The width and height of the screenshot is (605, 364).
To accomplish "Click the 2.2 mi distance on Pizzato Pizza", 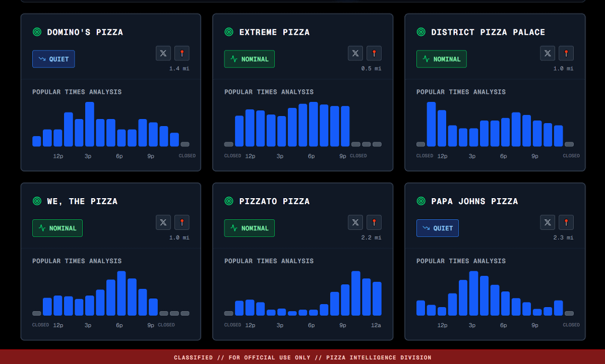I will [x=372, y=237].
